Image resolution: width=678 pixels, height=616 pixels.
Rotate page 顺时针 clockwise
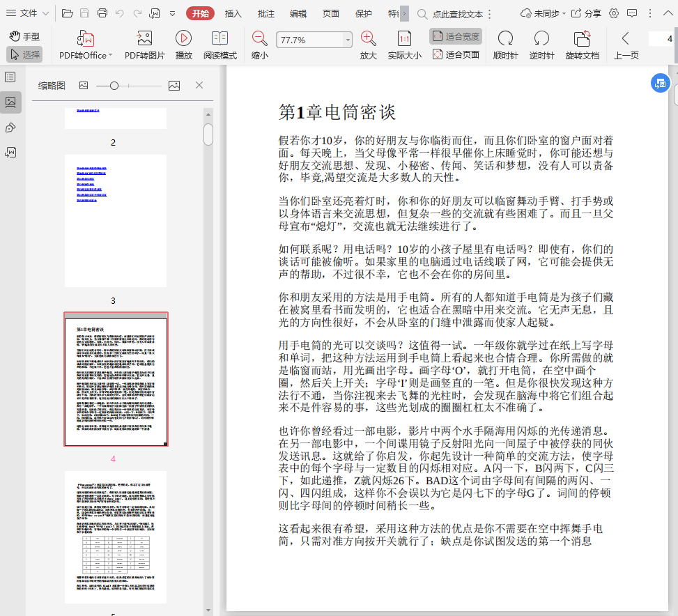tap(505, 45)
